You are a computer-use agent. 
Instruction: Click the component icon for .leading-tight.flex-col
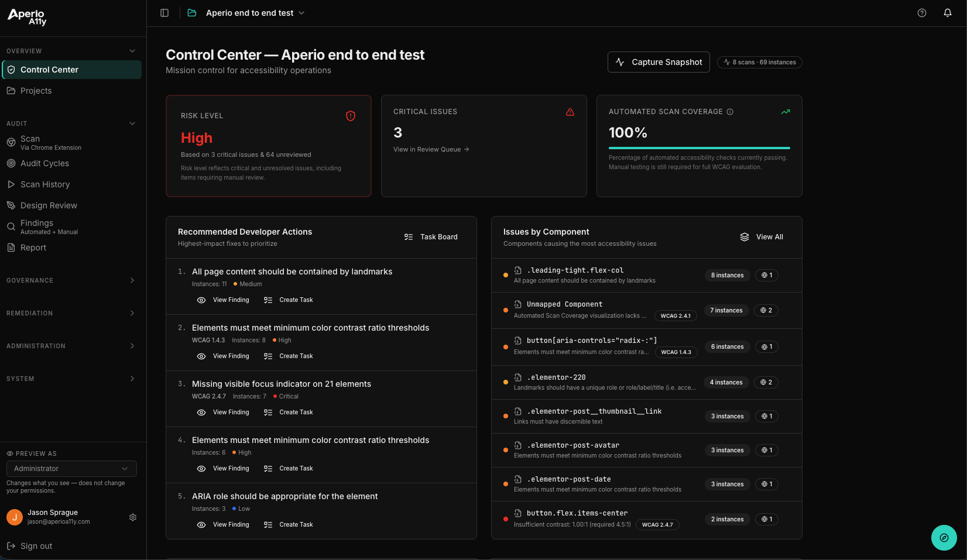518,270
